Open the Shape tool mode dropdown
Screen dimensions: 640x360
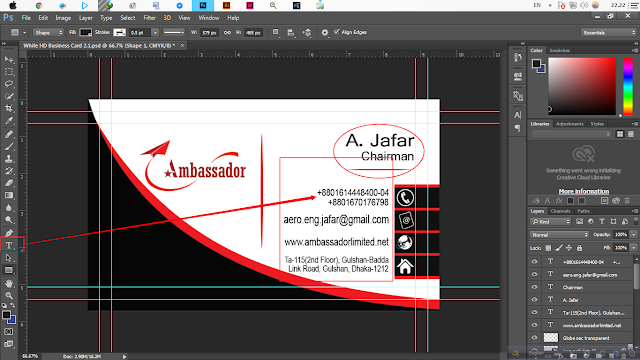coord(48,32)
